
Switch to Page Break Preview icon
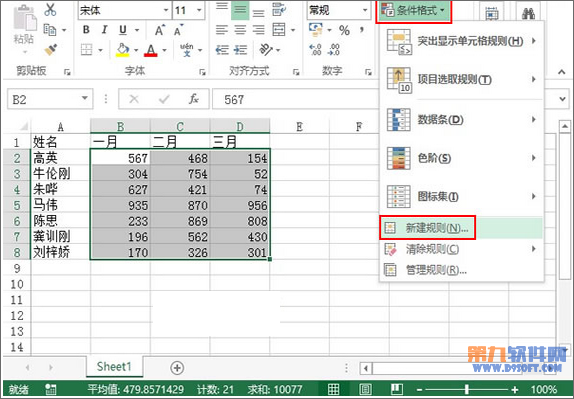[396, 389]
